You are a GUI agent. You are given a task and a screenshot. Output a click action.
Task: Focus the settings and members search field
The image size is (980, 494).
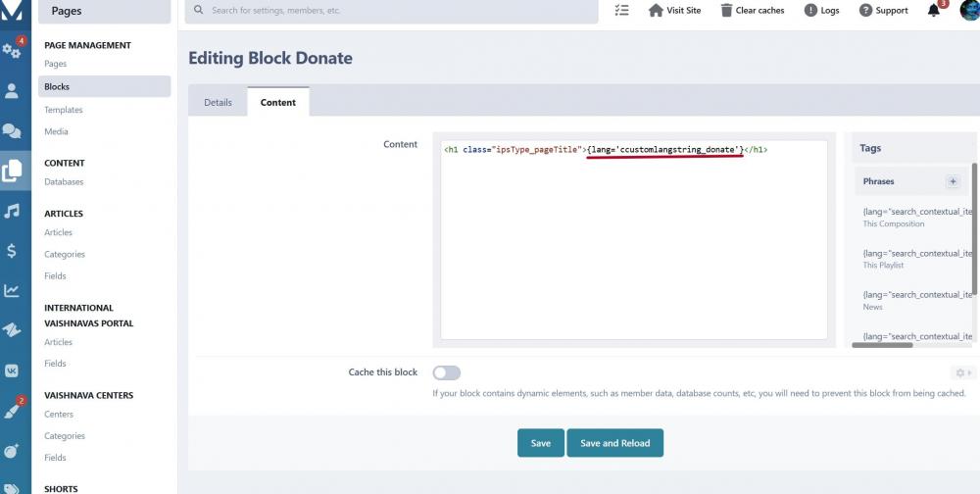click(391, 11)
